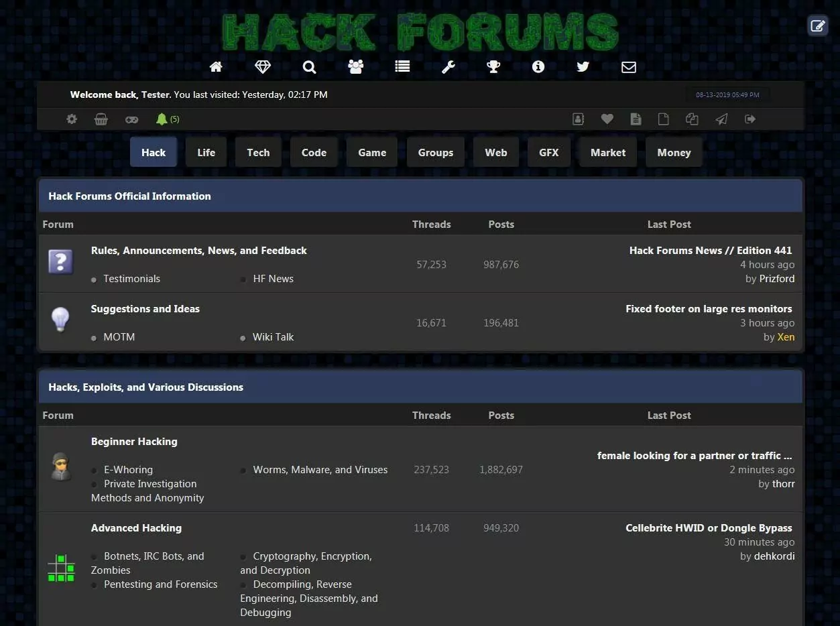Open the shopping basket icon
The height and width of the screenshot is (626, 840).
coord(101,119)
